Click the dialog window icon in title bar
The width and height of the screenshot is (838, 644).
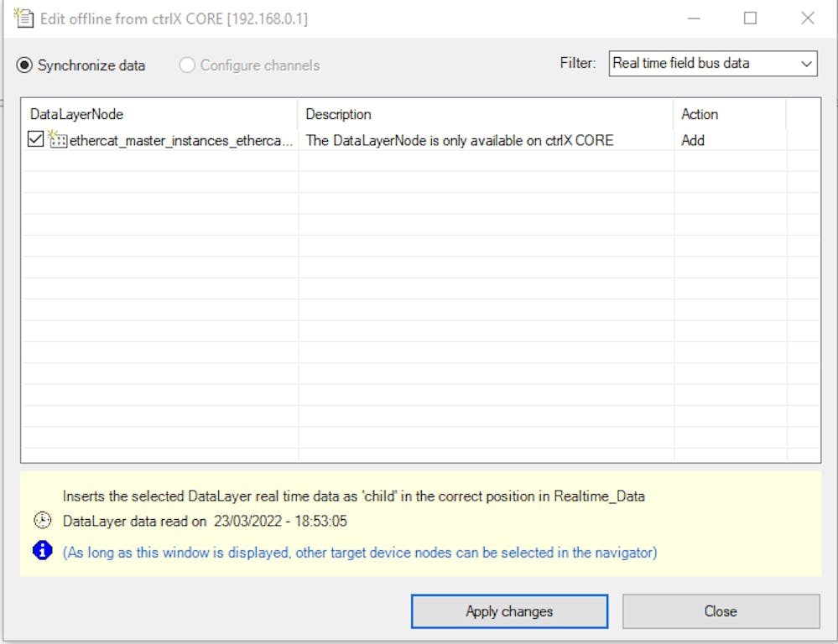pos(23,18)
